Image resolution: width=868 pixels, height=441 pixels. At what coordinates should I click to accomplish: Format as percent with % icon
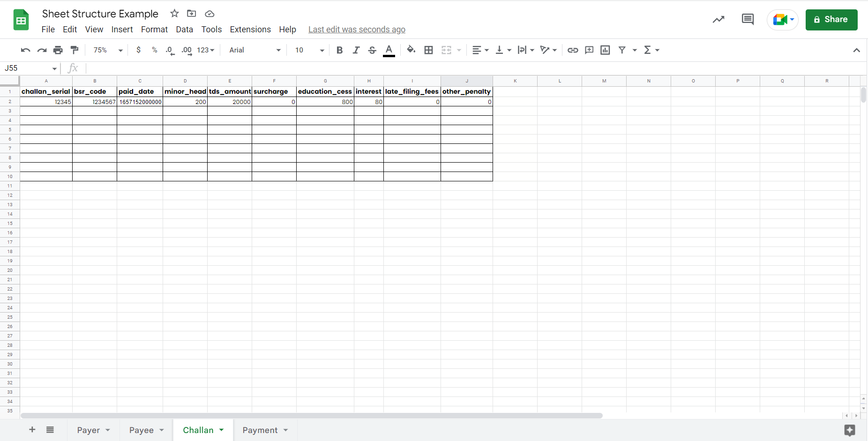coord(154,50)
